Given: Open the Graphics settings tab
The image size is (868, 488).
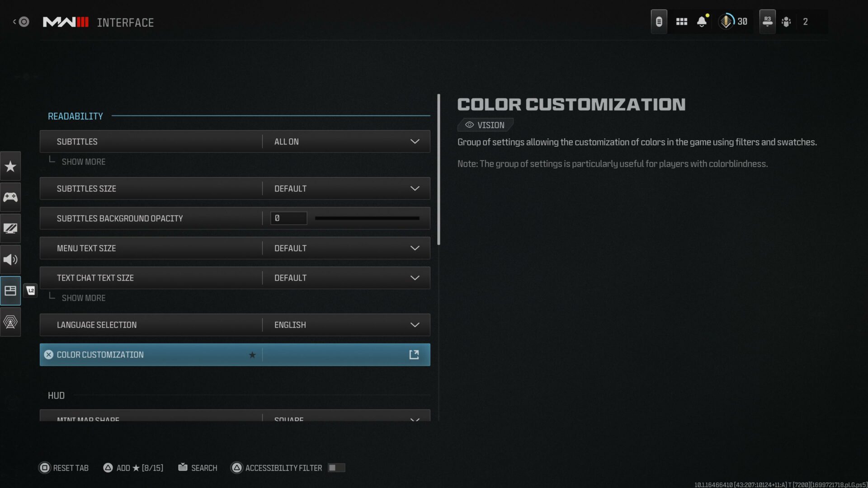Looking at the screenshot, I should (10, 229).
